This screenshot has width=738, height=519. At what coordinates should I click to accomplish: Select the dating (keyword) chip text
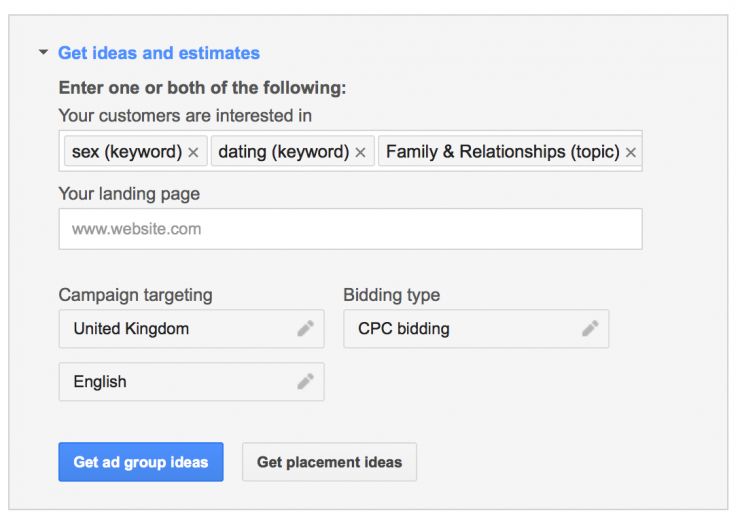pos(283,153)
